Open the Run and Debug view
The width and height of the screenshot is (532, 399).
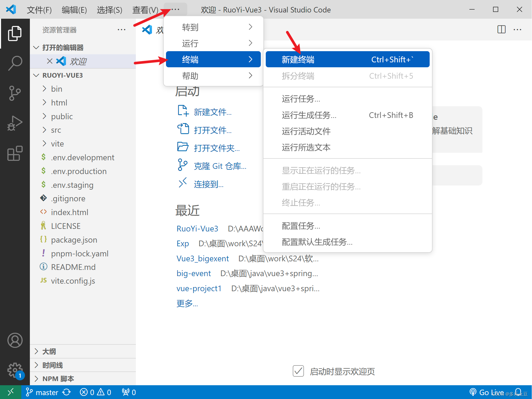pos(15,123)
